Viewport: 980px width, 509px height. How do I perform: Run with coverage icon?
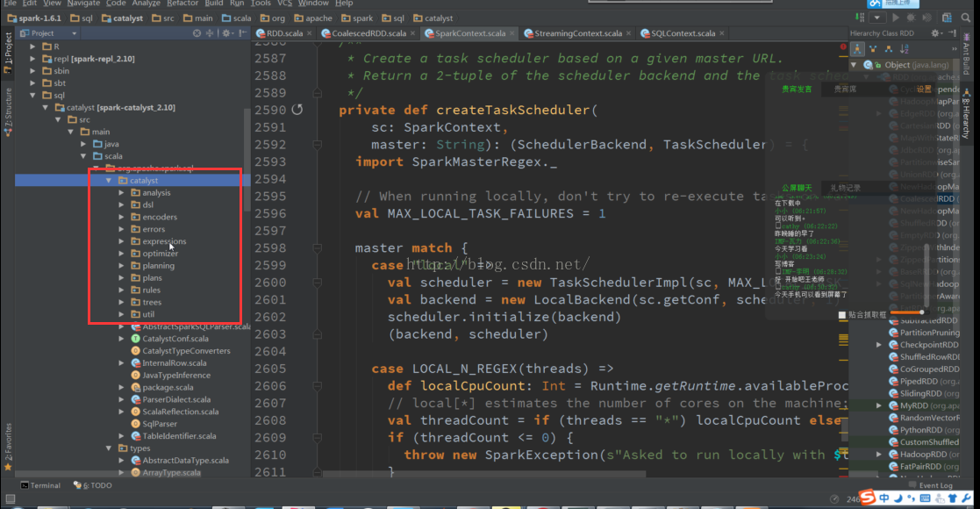tap(926, 18)
